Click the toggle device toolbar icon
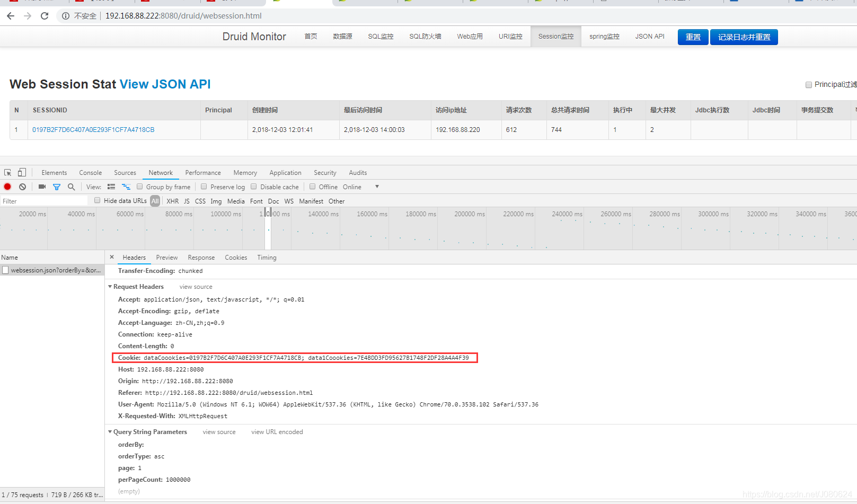The width and height of the screenshot is (857, 504). 21,172
